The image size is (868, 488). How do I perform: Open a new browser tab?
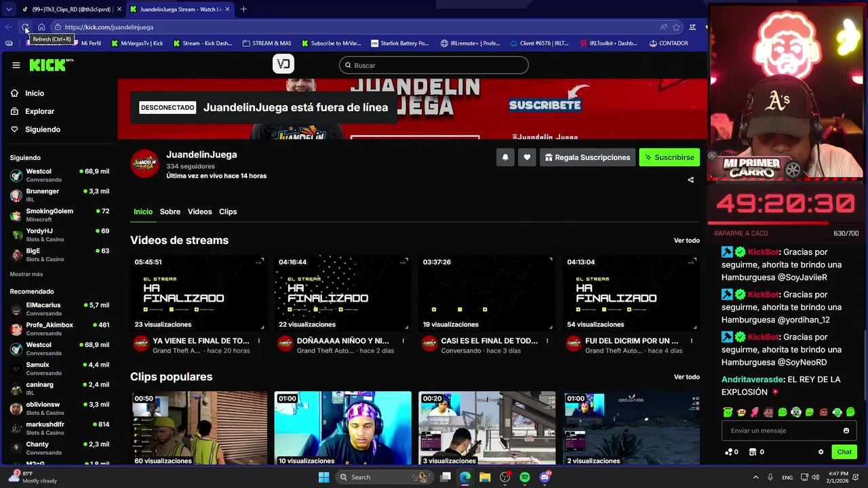[x=243, y=9]
